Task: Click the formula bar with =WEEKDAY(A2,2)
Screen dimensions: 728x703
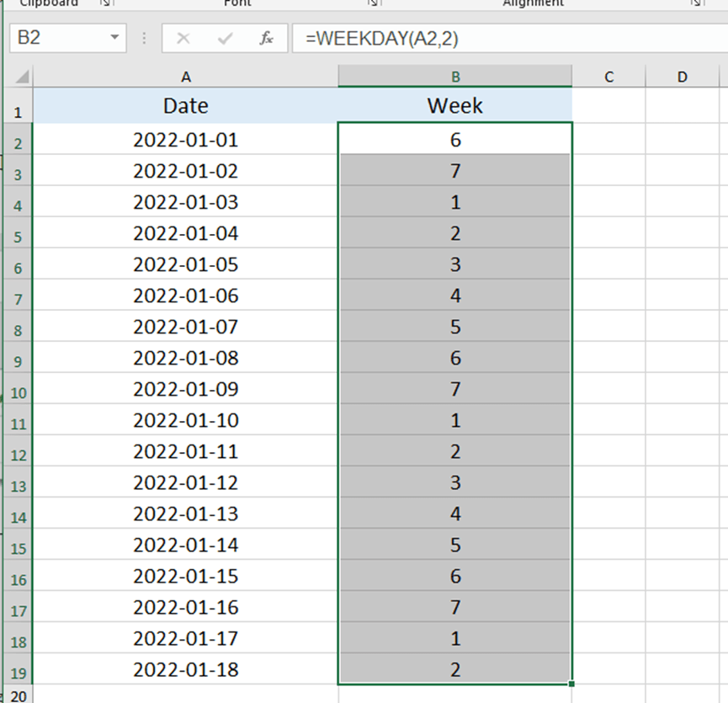Action: 510,38
